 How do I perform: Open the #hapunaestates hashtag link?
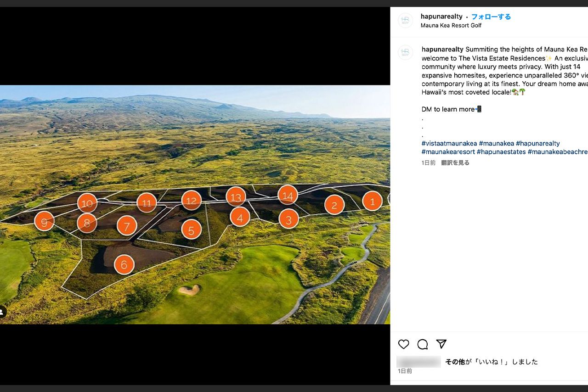(501, 152)
